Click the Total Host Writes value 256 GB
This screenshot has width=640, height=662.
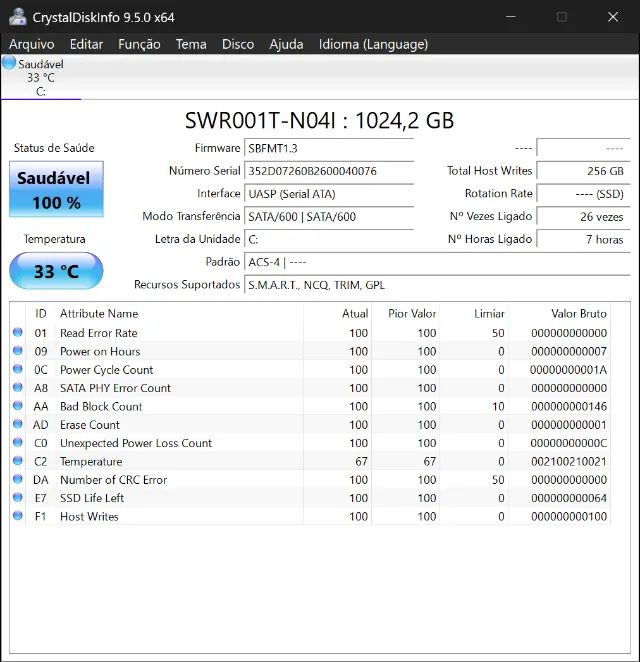tap(583, 171)
